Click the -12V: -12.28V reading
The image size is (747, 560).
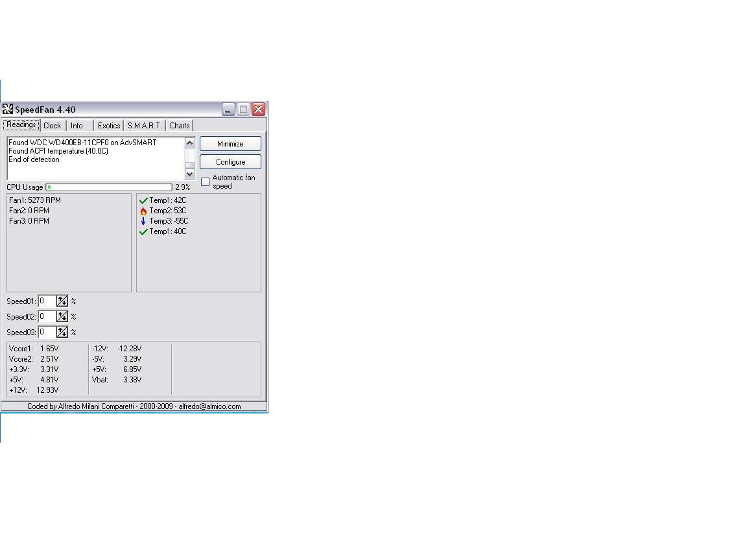[x=117, y=349]
